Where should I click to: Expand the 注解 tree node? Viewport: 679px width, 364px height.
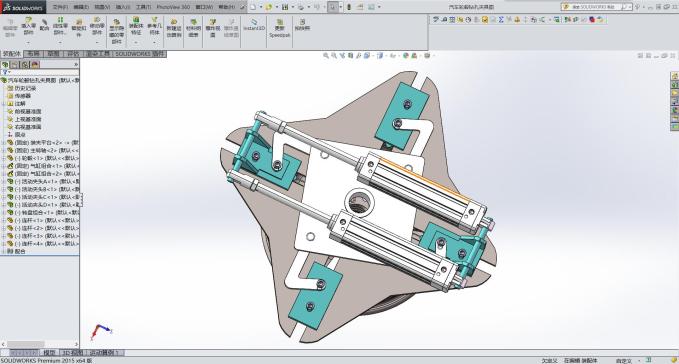point(3,103)
